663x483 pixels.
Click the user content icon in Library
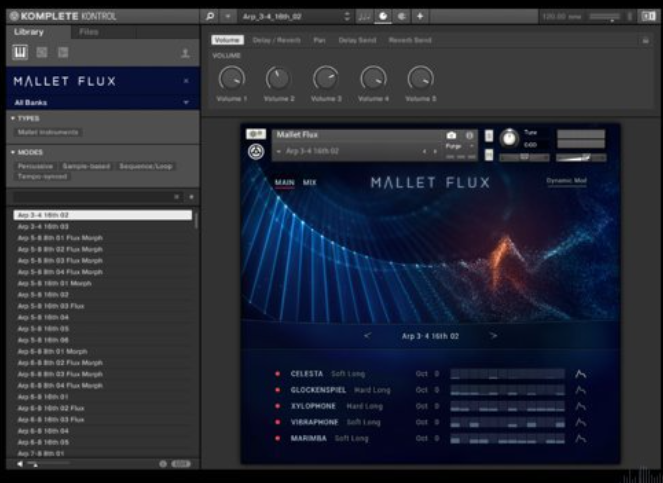click(185, 53)
